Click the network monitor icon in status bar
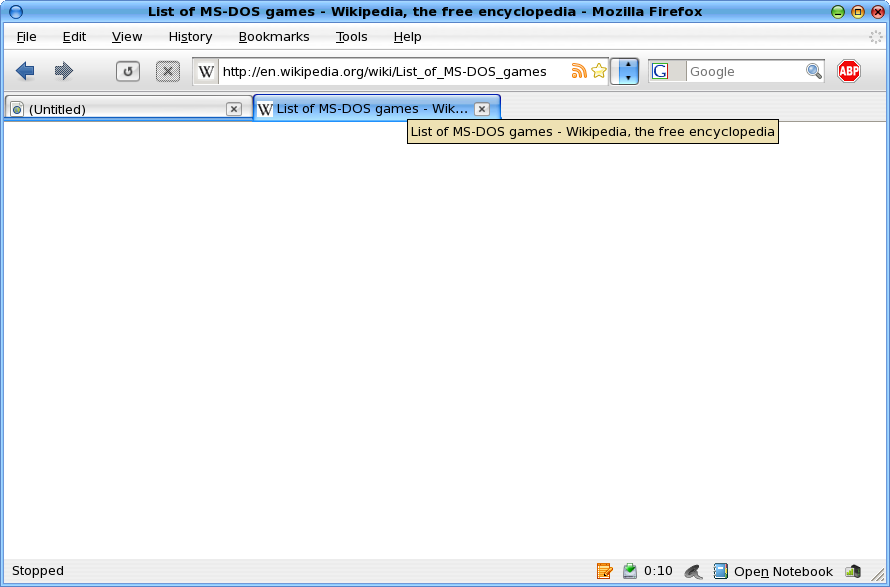This screenshot has height=587, width=890. tap(853, 572)
